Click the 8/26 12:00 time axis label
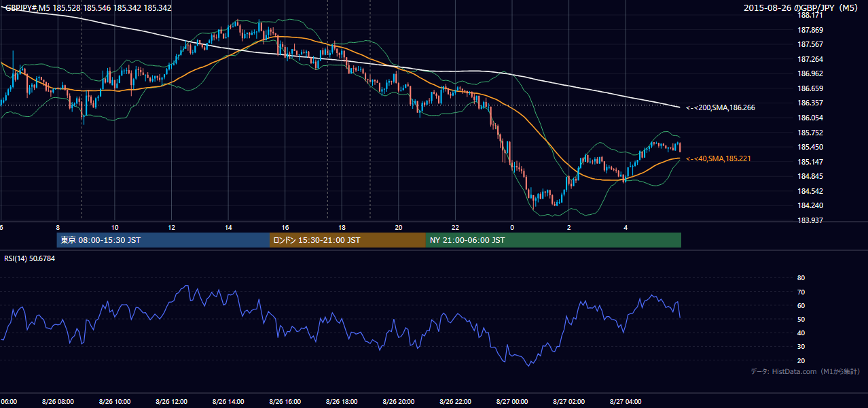 [x=171, y=401]
